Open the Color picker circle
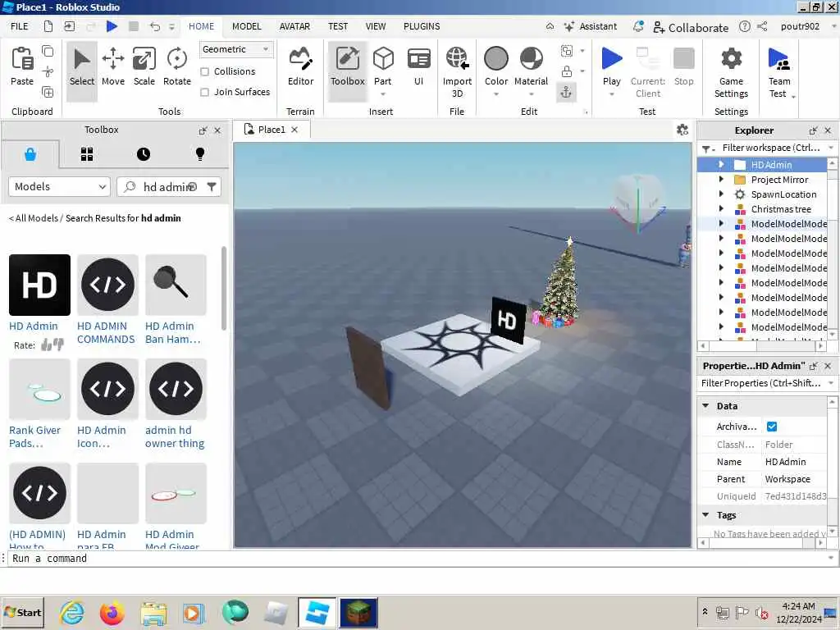 [496, 58]
